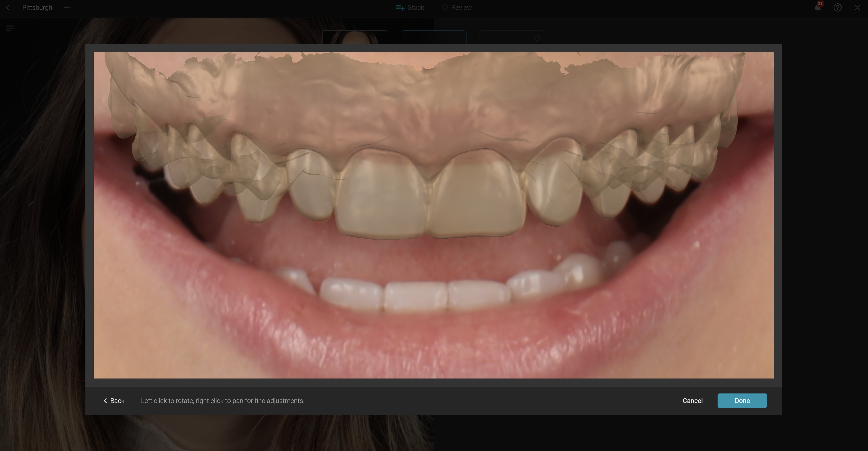868x451 pixels.
Task: Switch to the Stack tab
Action: tap(415, 7)
